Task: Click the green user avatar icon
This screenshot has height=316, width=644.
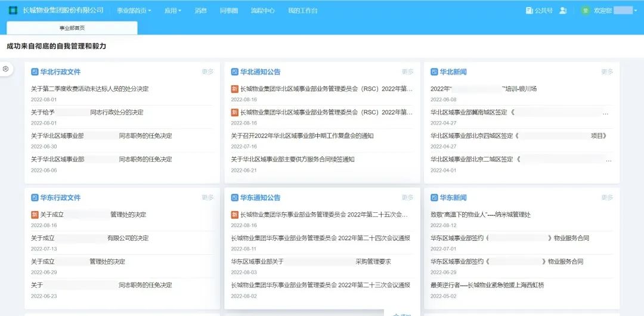Action: click(x=586, y=11)
